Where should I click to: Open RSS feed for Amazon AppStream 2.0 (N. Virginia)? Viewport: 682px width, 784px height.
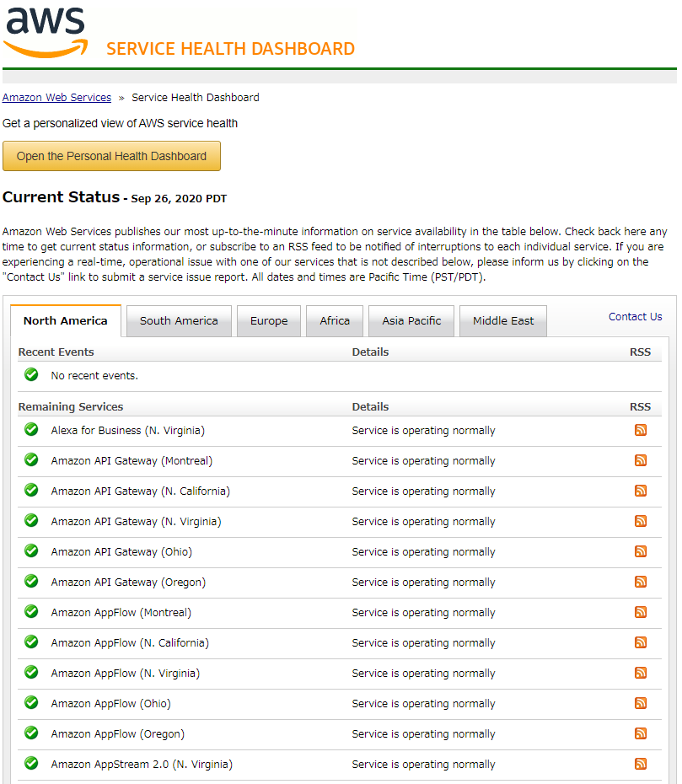click(x=641, y=764)
